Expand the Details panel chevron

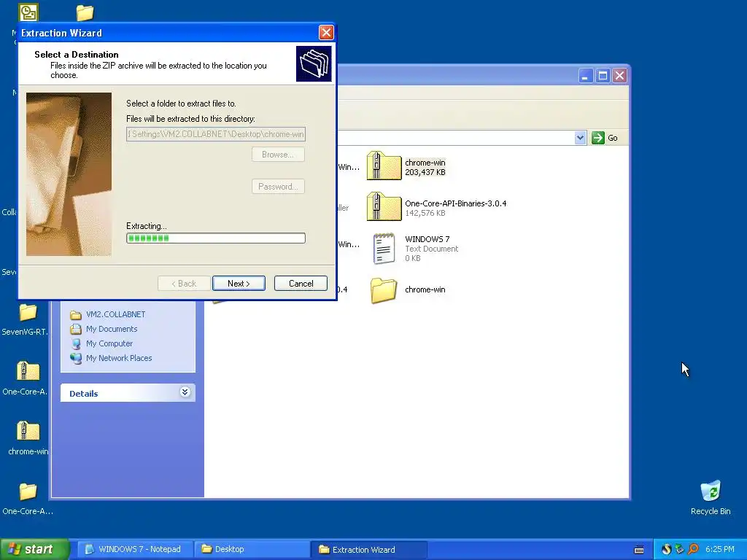tap(185, 392)
